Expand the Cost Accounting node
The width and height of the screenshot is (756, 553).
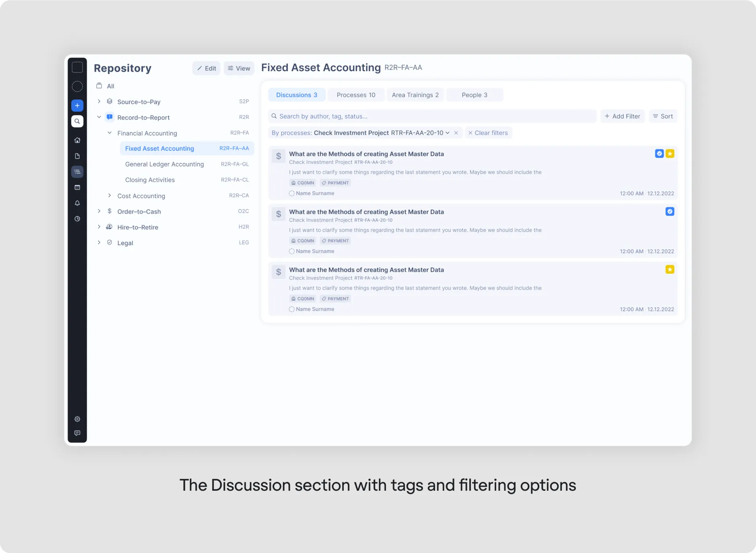pyautogui.click(x=109, y=195)
